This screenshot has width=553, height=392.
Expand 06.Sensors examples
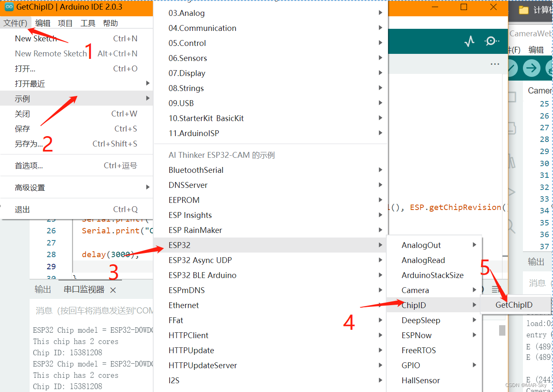271,58
